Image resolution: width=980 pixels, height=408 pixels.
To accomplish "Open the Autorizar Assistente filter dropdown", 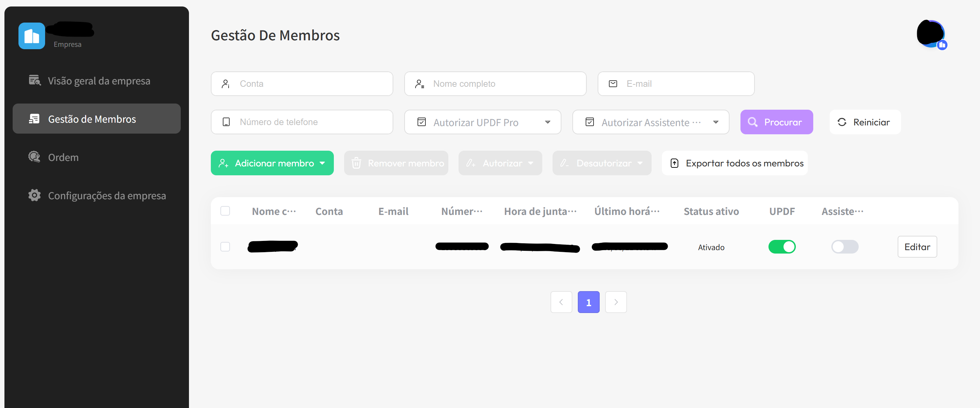I will click(651, 122).
